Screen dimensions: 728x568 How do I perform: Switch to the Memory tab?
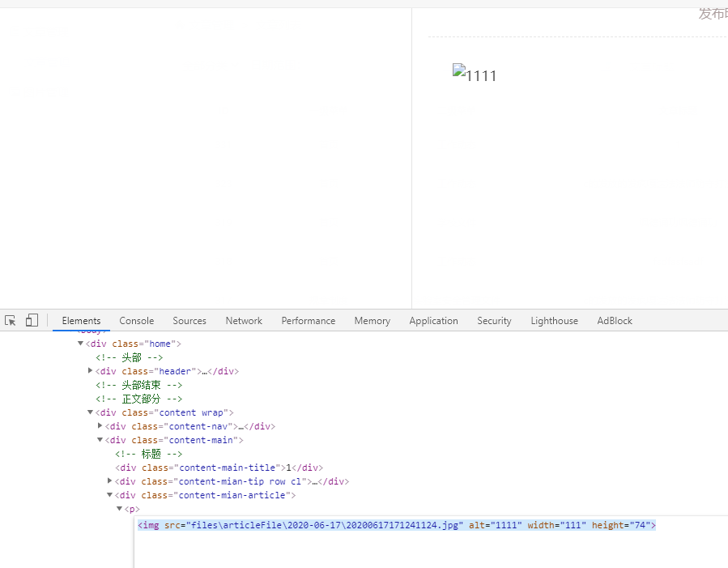pos(372,320)
